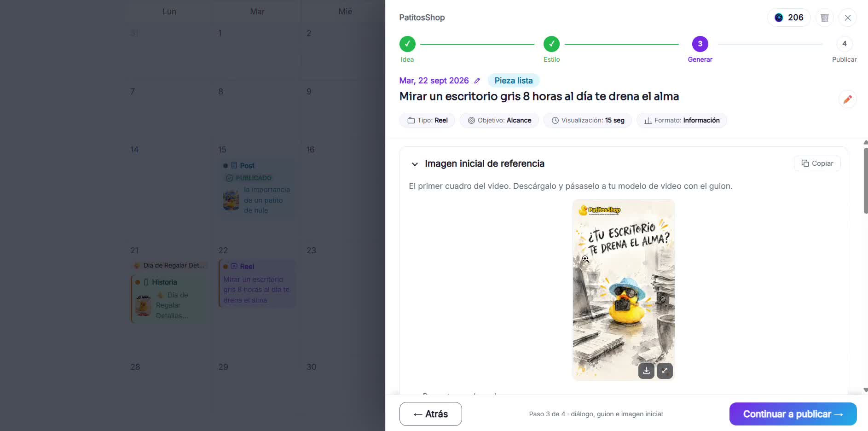This screenshot has height=431, width=868.
Task: Click the credits counter showing 206
Action: point(789,17)
